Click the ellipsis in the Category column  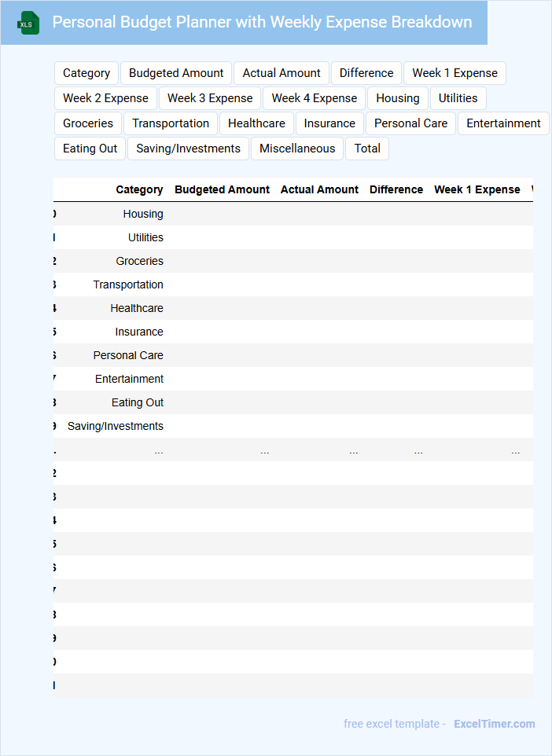(x=159, y=452)
